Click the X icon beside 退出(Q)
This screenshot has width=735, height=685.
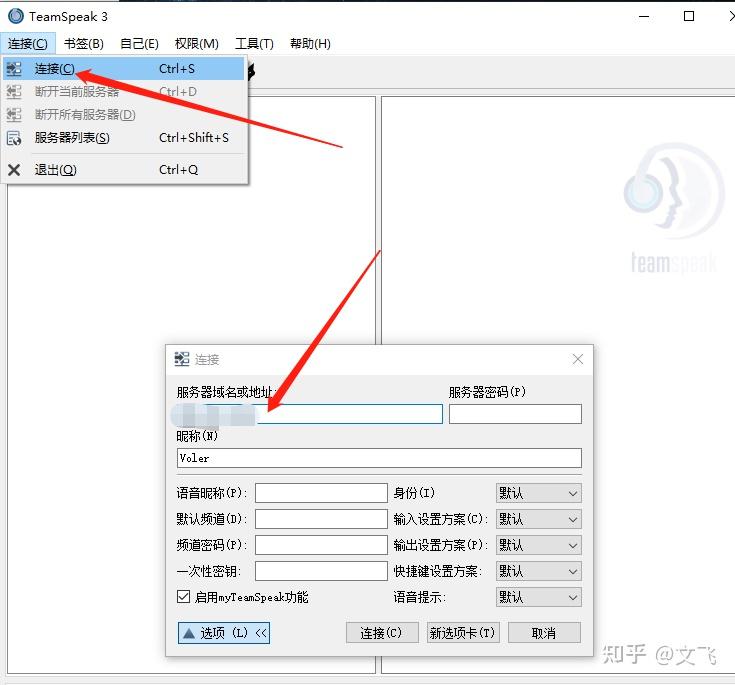(x=14, y=170)
